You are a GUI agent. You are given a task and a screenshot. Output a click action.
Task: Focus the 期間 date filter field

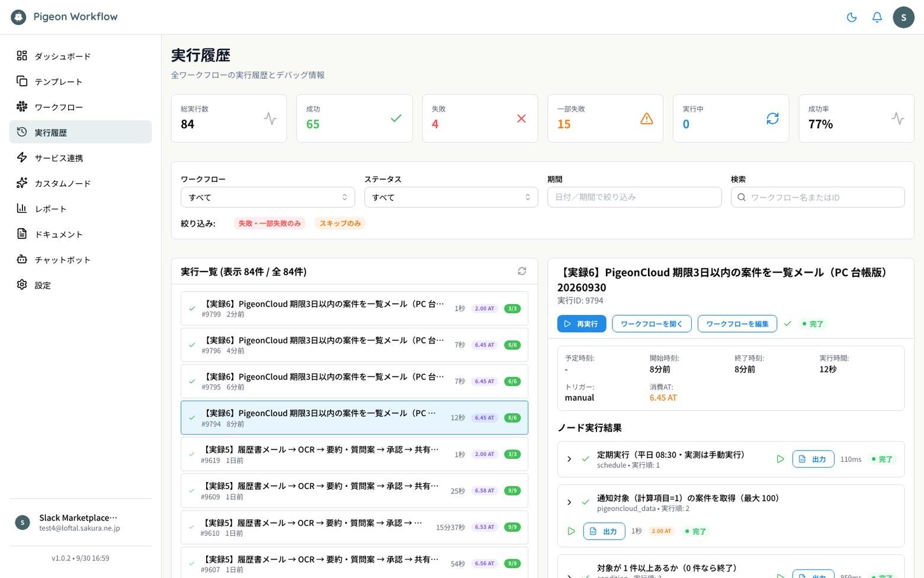click(x=634, y=197)
